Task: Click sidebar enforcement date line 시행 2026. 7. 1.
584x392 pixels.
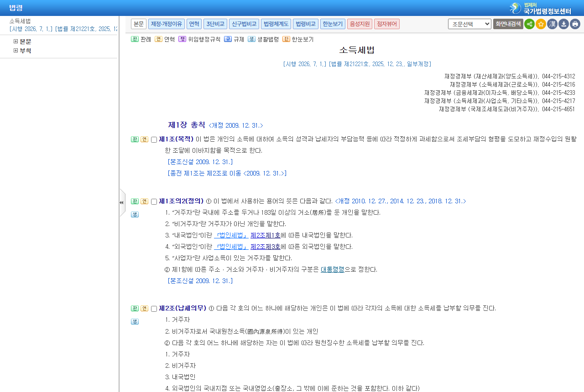Action: (x=63, y=29)
